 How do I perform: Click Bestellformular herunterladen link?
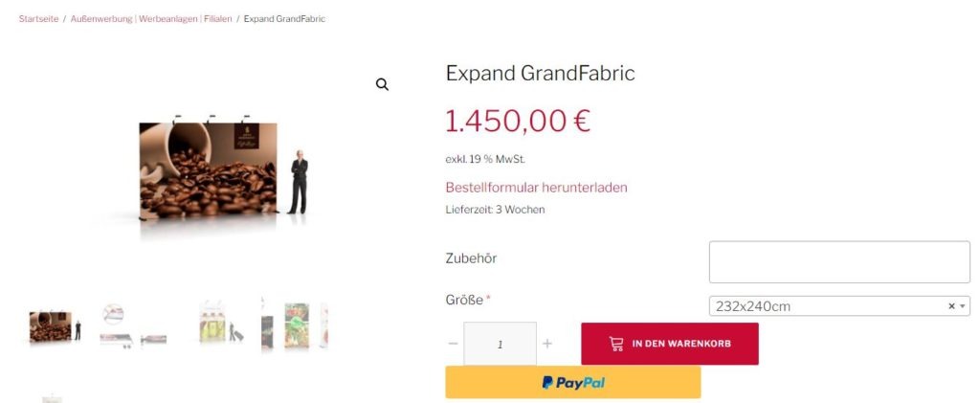point(536,188)
